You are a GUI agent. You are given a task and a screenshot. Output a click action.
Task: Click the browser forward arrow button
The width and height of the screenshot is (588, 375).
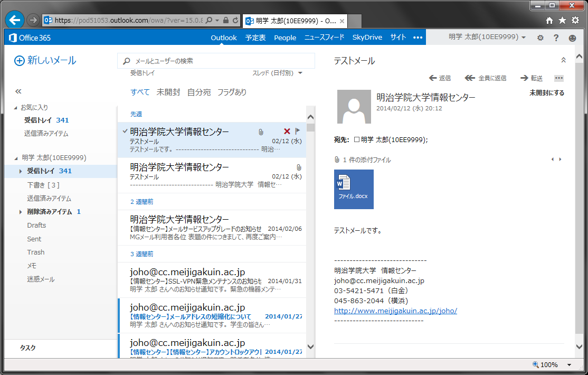(x=33, y=20)
